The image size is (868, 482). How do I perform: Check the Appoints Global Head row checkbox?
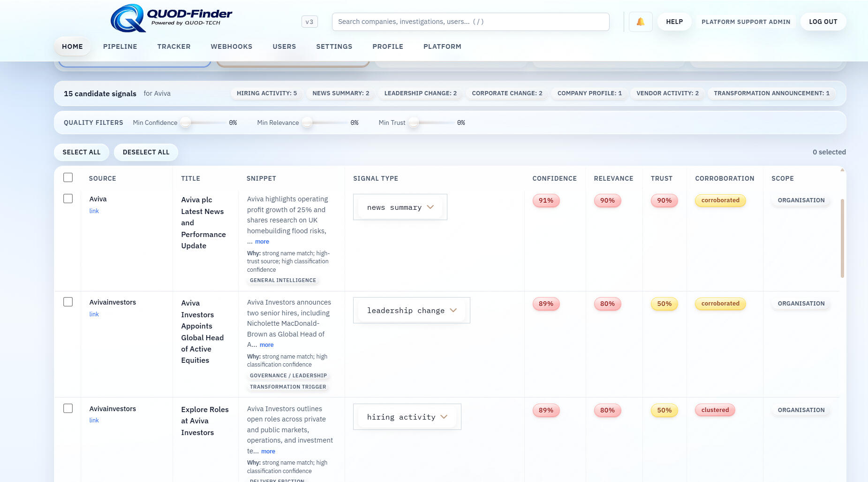tap(68, 302)
